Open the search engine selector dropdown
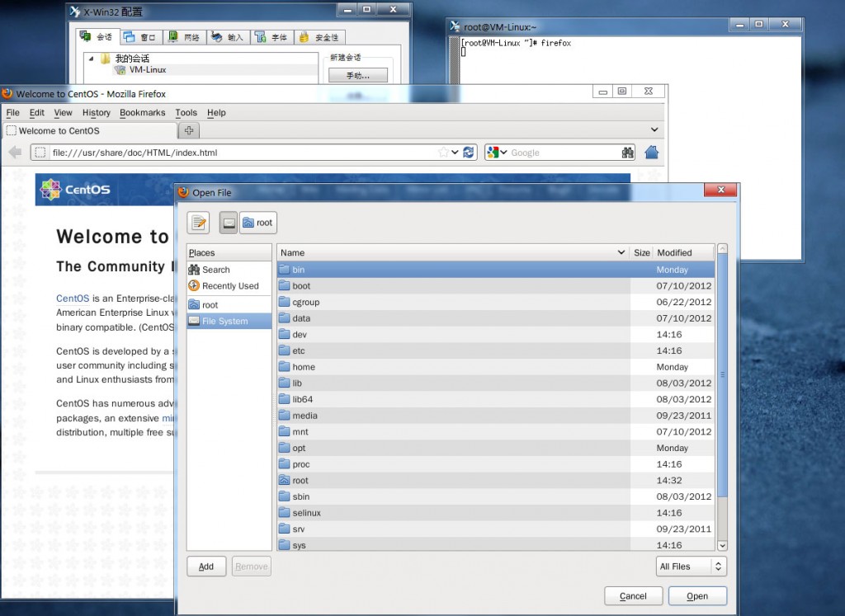 click(497, 153)
